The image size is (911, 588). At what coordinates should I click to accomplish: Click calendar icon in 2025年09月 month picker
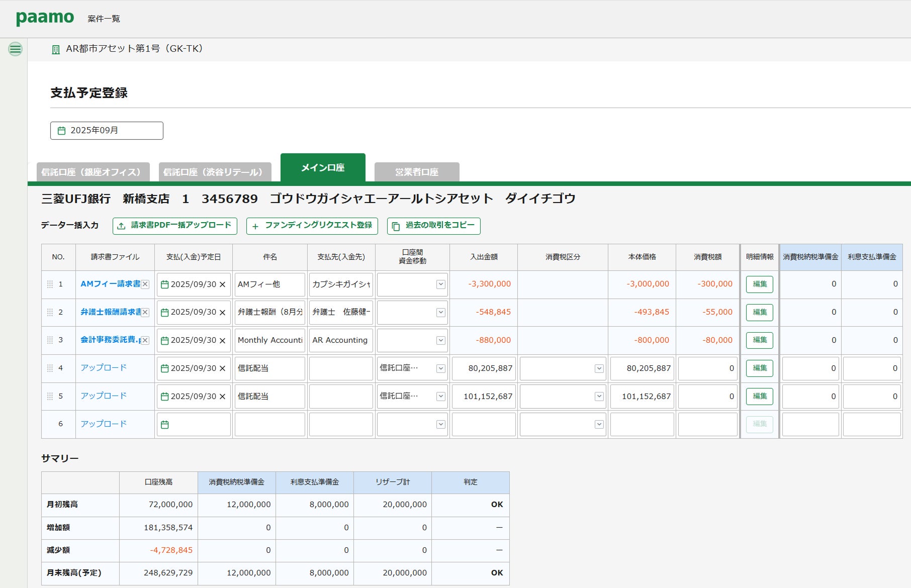pos(61,131)
